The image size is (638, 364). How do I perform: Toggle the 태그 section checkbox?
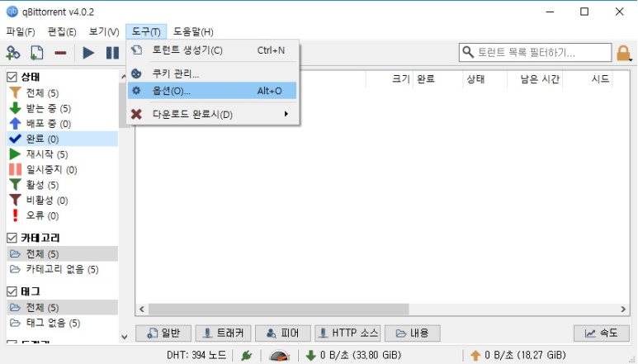(x=12, y=291)
